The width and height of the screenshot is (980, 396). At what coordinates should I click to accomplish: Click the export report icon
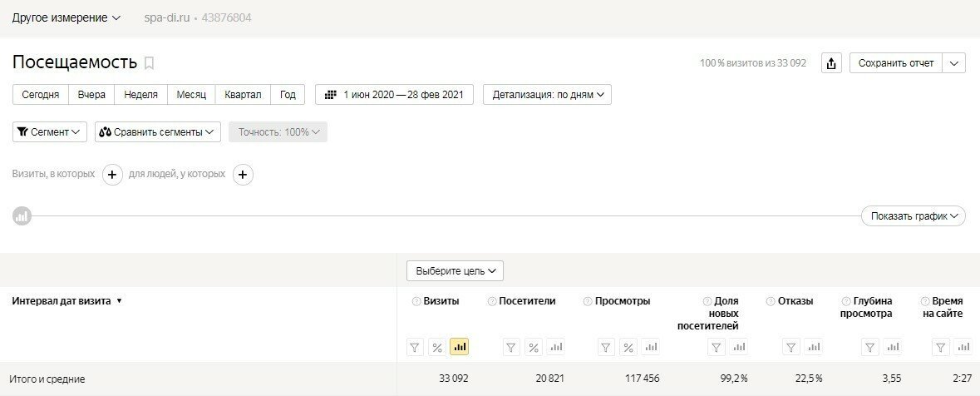[x=832, y=63]
